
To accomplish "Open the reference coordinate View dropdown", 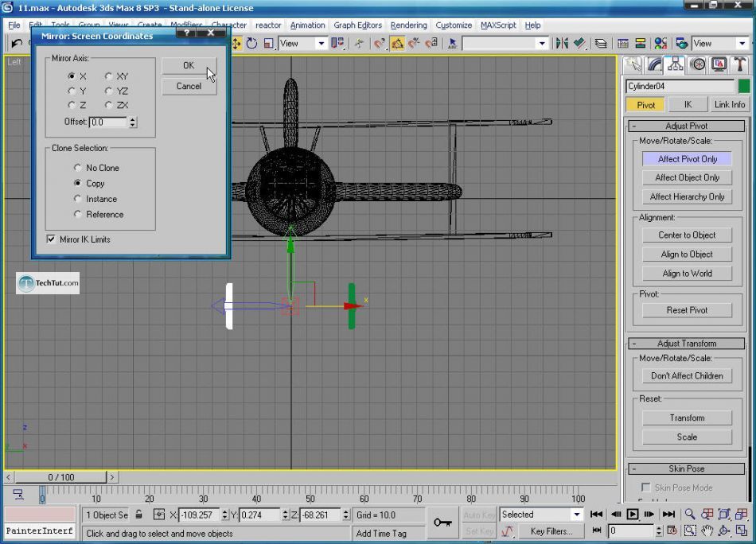I will coord(321,44).
